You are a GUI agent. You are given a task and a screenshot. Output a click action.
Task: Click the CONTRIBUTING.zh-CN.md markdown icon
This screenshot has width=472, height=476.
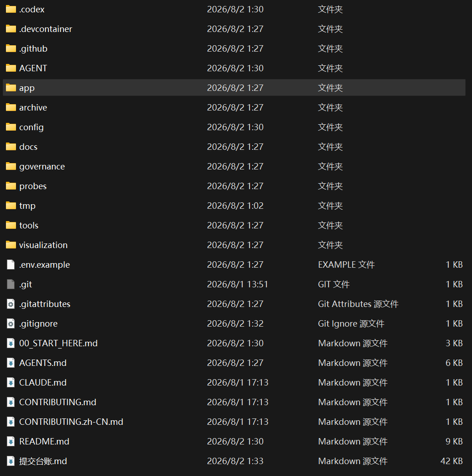point(11,422)
